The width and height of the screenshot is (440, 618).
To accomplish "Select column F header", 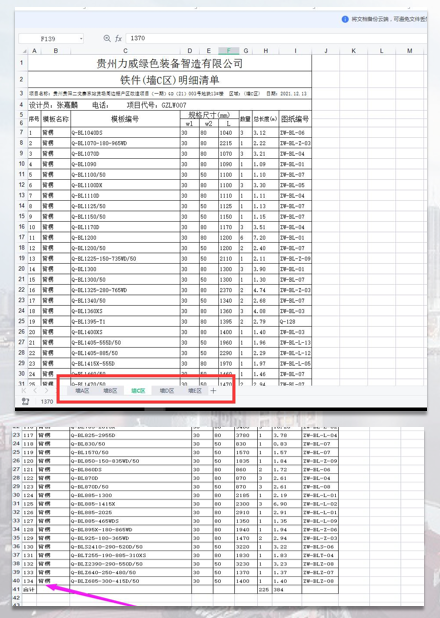I will point(229,51).
